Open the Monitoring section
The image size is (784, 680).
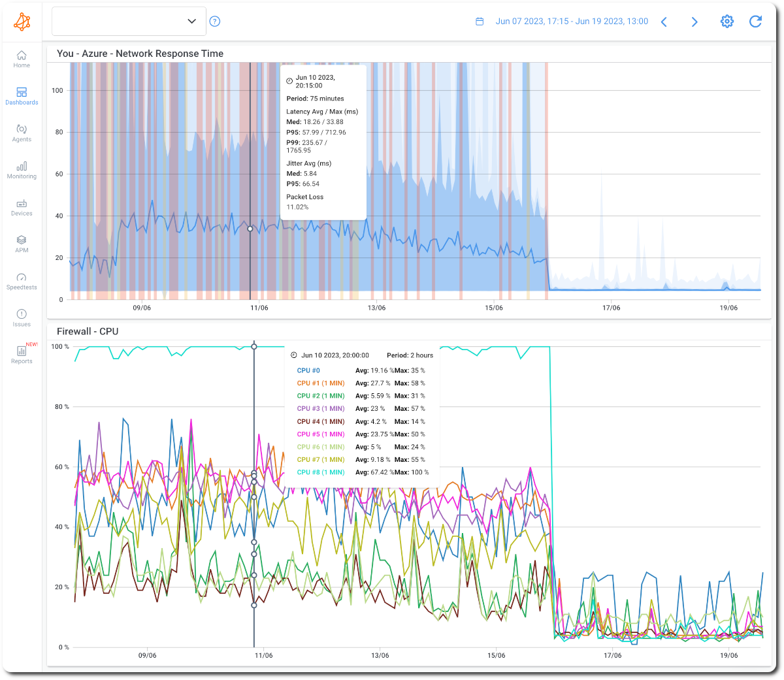(x=22, y=170)
